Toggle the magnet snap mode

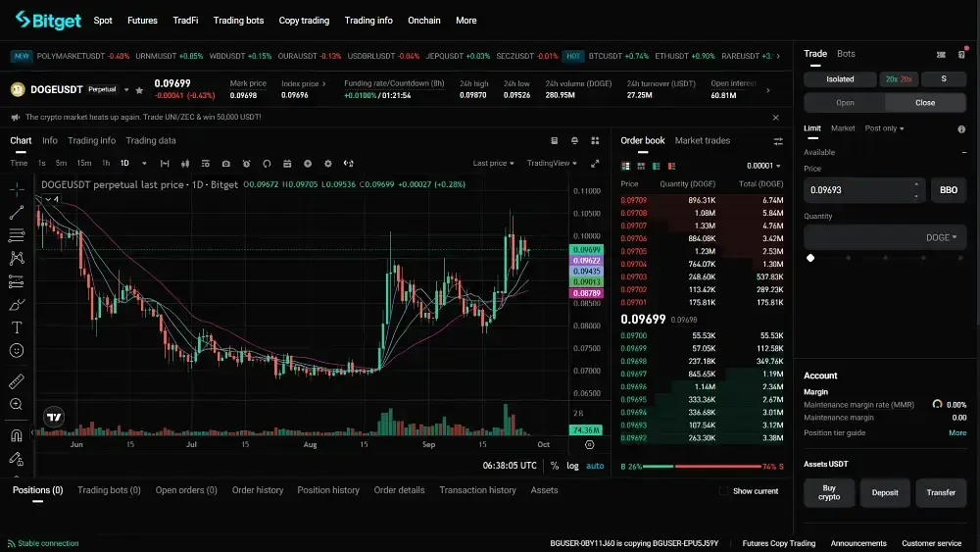[17, 435]
